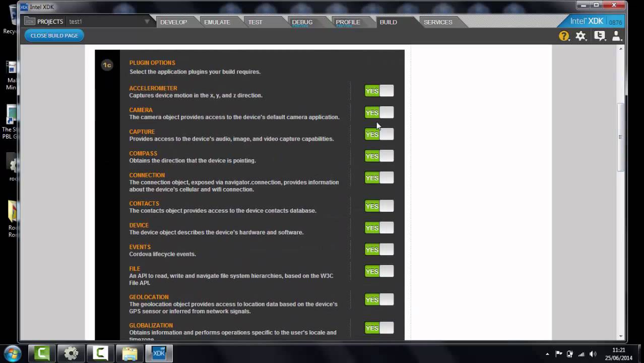Click the Plugin Options heading

tap(152, 63)
